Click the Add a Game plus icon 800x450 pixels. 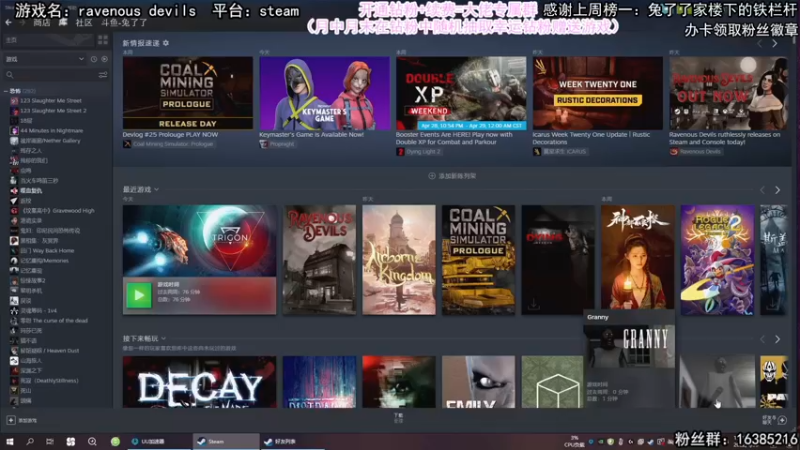coord(11,420)
